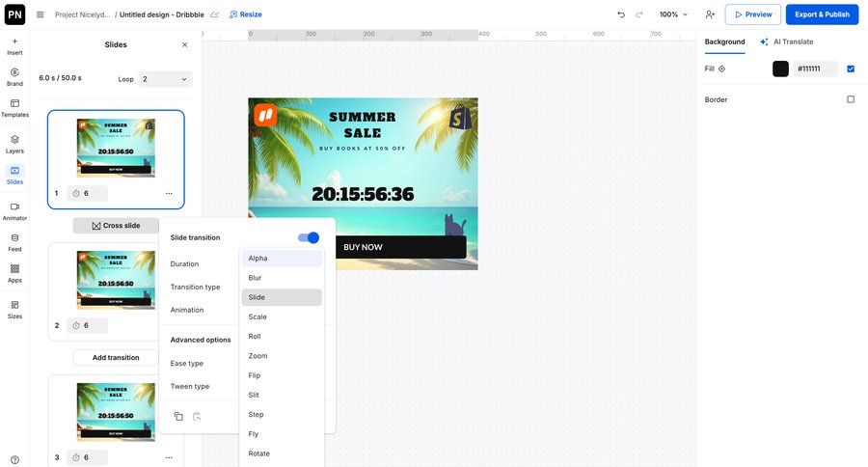The height and width of the screenshot is (467, 868).
Task: Click Export & Publish
Action: click(x=822, y=14)
